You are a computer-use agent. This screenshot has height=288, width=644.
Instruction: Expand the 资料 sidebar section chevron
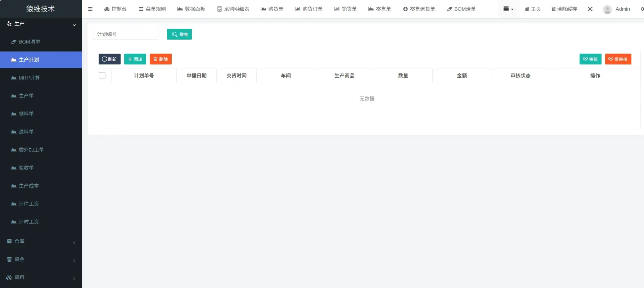pyautogui.click(x=74, y=279)
